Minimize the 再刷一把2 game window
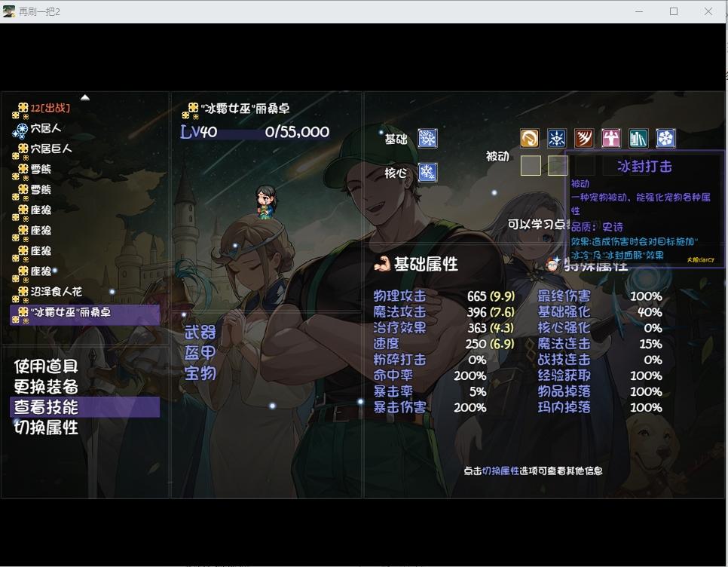The width and height of the screenshot is (728, 567). [639, 11]
